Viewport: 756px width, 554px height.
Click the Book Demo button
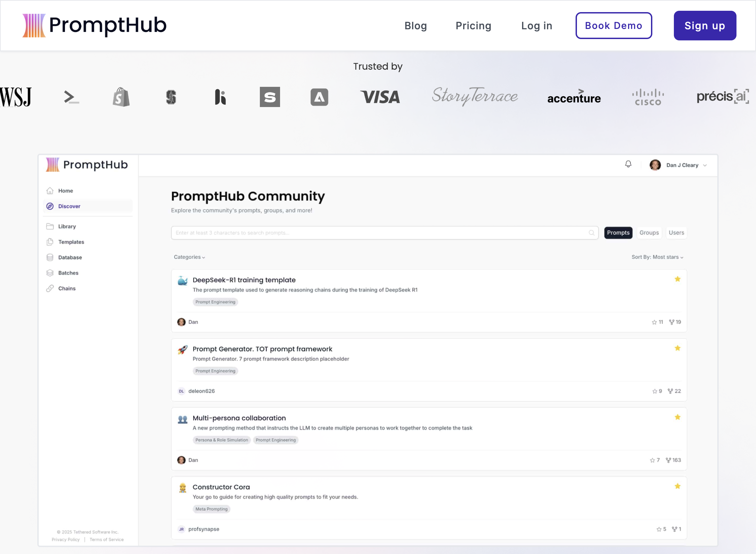[614, 26]
